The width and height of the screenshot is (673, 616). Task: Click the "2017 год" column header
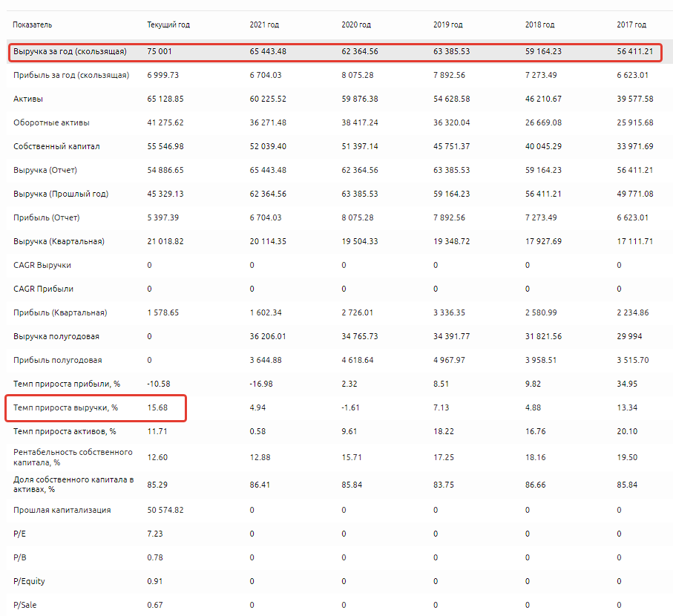(631, 24)
